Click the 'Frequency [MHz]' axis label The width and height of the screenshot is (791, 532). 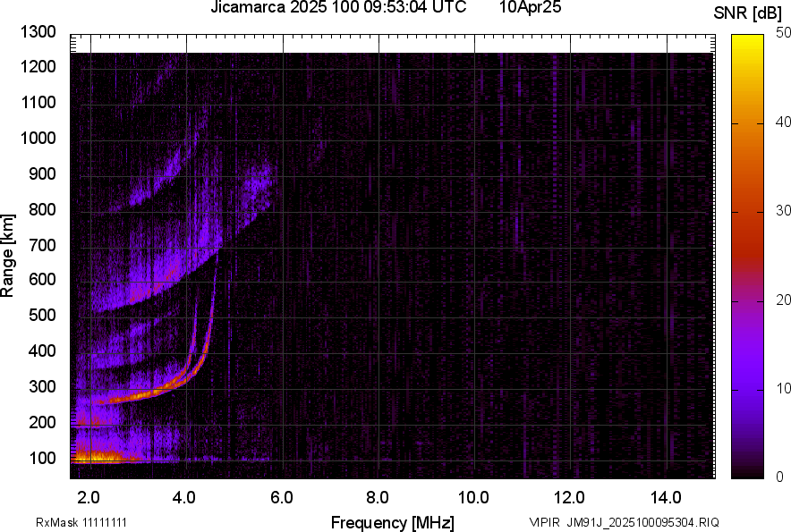(393, 522)
